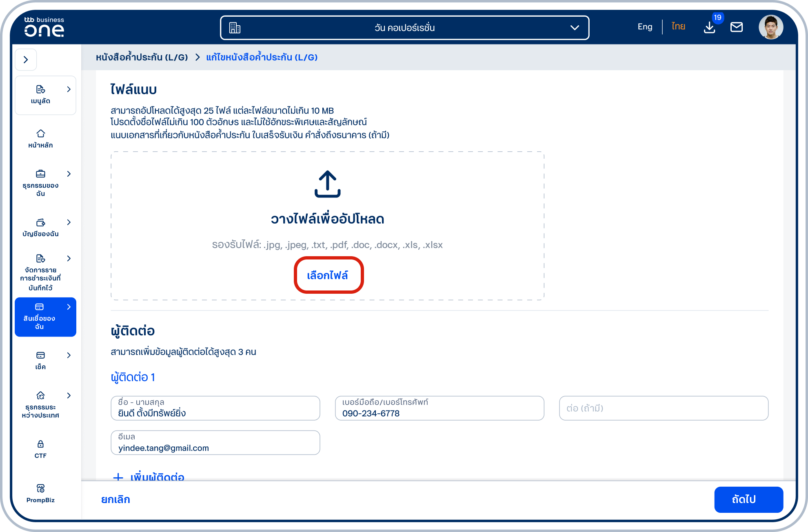Select สินเชื่อของฉัน menu item
Image resolution: width=808 pixels, height=532 pixels.
(x=45, y=317)
